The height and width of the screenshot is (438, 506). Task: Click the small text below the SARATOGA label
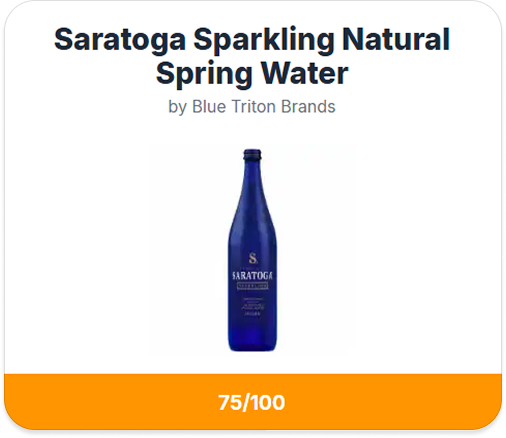tap(252, 306)
